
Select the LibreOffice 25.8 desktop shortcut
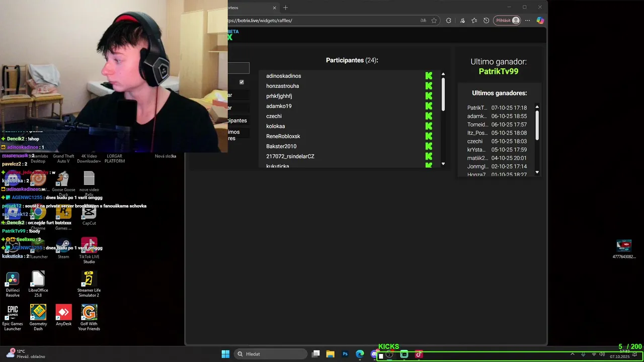click(x=38, y=285)
